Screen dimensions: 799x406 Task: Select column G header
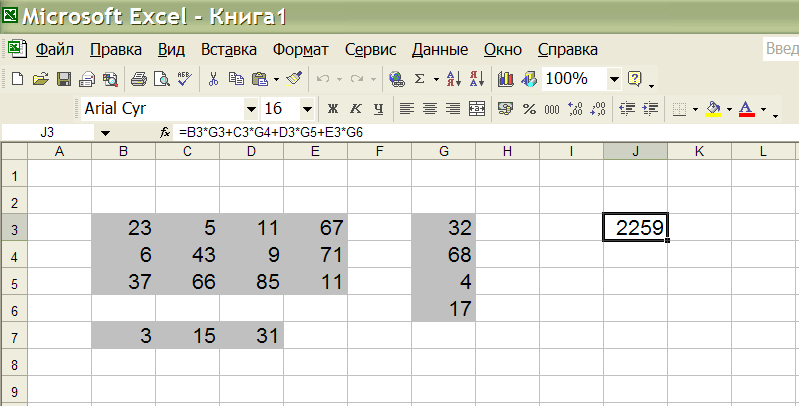[x=444, y=151]
